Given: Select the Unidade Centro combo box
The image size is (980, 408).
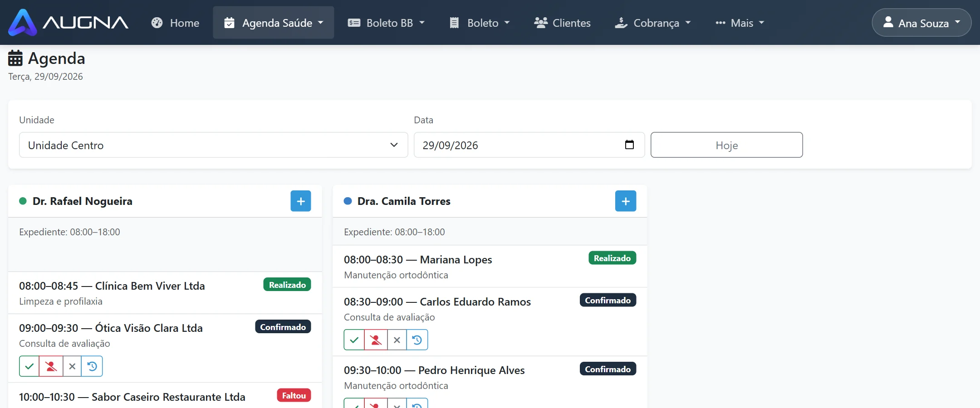Looking at the screenshot, I should [x=213, y=145].
